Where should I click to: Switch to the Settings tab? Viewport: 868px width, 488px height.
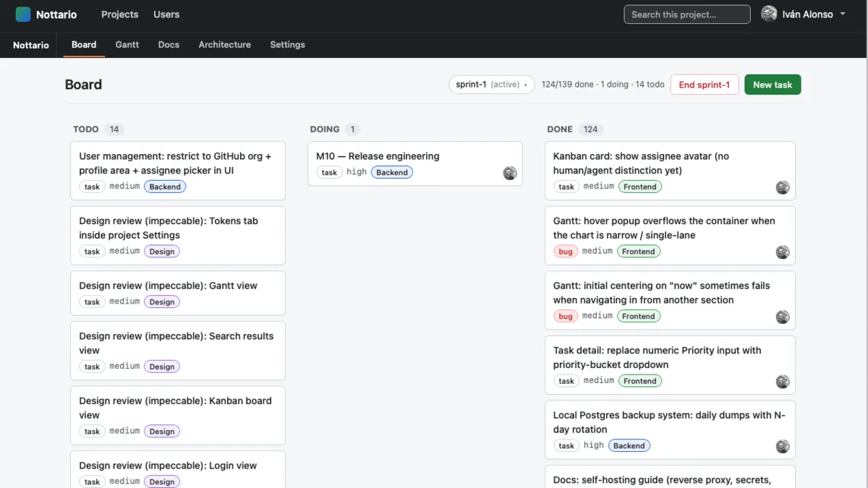(x=287, y=45)
